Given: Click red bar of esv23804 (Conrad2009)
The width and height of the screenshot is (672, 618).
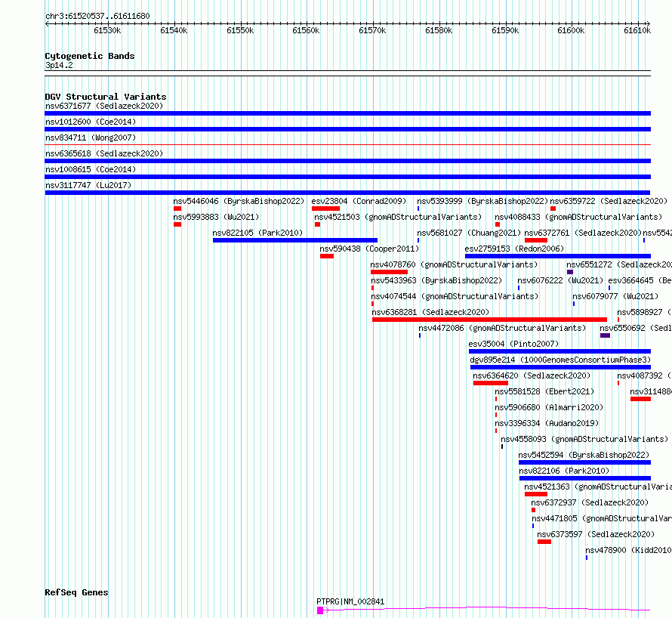Looking at the screenshot, I should point(325,209).
